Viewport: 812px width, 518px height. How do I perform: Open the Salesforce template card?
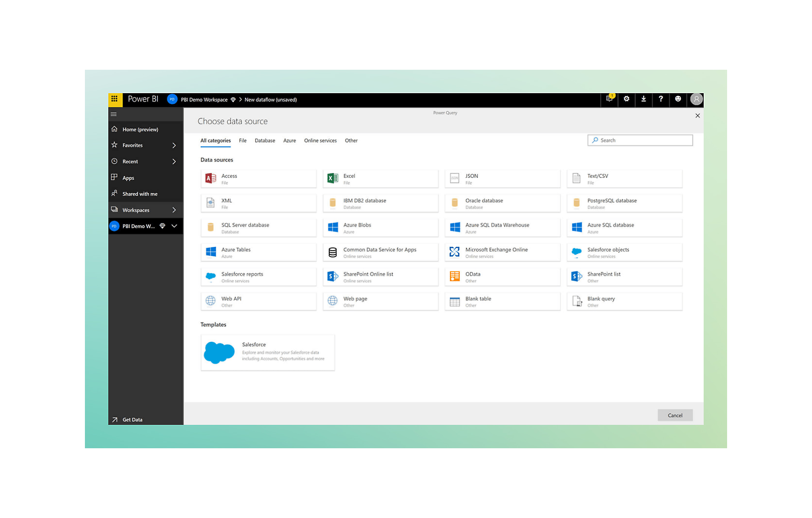(x=267, y=353)
